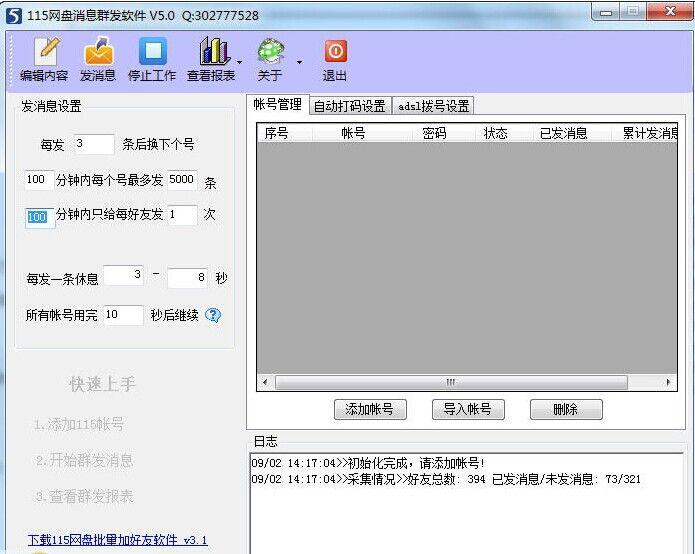The image size is (695, 554).
Task: Switch to the 自动打码设置 tab
Action: 349,106
